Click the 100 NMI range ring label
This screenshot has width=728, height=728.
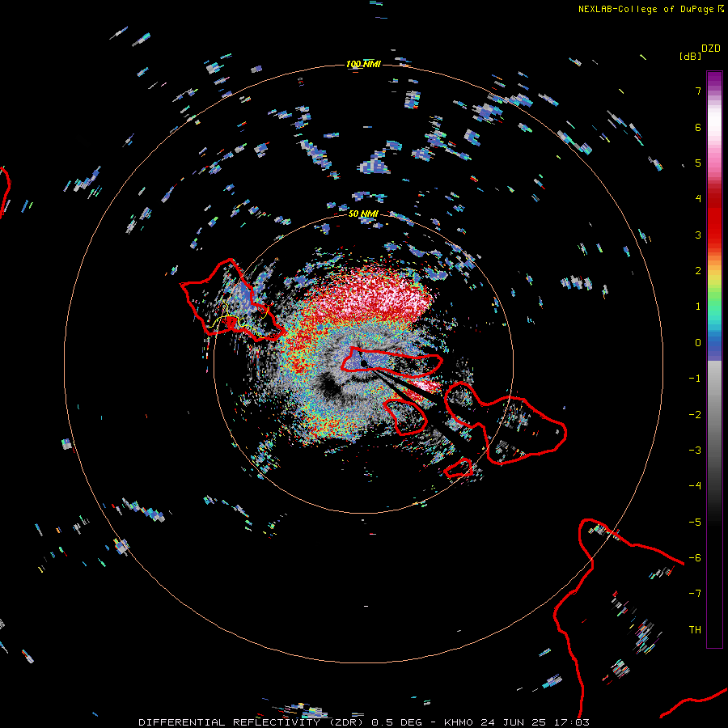363,64
